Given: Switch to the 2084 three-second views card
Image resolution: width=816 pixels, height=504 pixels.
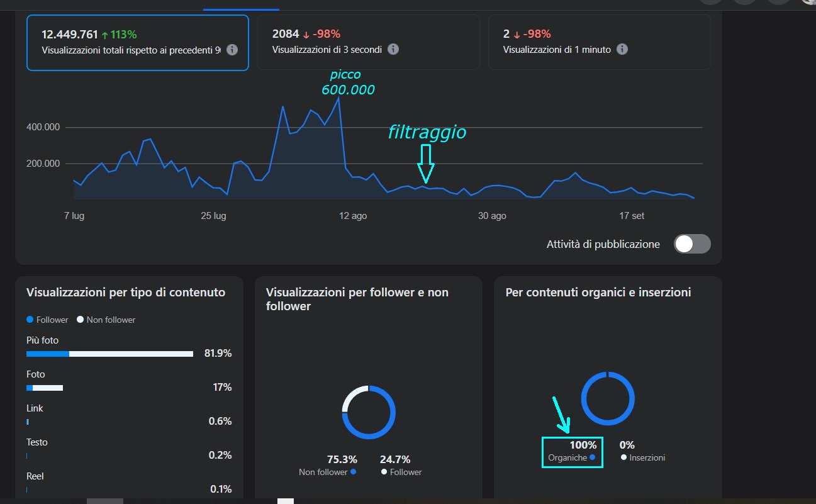Looking at the screenshot, I should 369,42.
